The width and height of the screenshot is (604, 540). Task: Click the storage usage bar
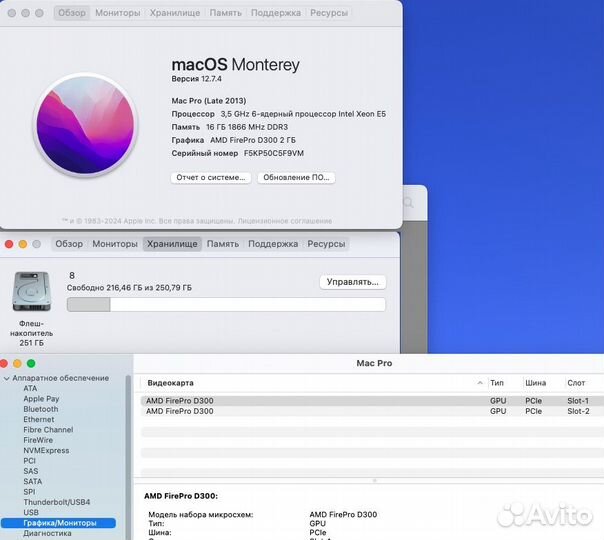coord(226,305)
